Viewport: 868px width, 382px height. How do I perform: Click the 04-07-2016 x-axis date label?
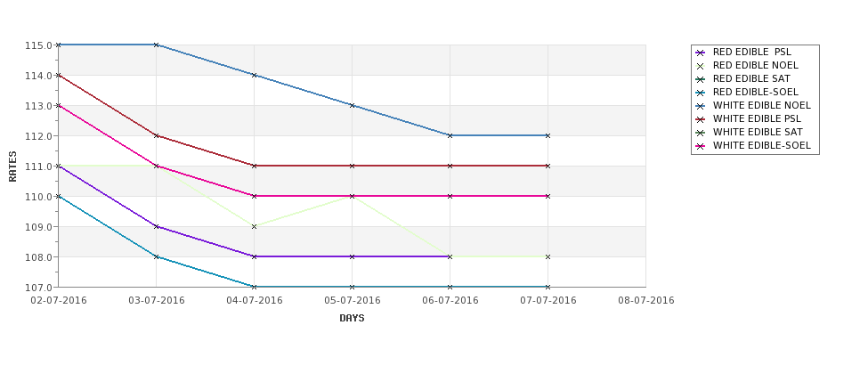pyautogui.click(x=254, y=301)
